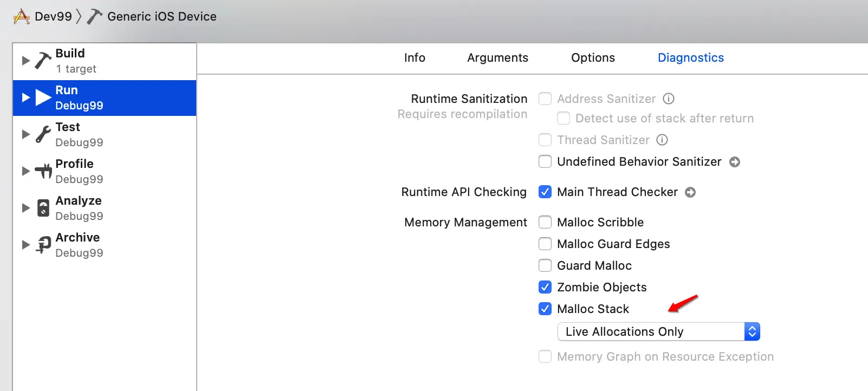Screen dimensions: 868x391
Task: Enable the Malloc Scribble checkbox
Action: [x=545, y=222]
